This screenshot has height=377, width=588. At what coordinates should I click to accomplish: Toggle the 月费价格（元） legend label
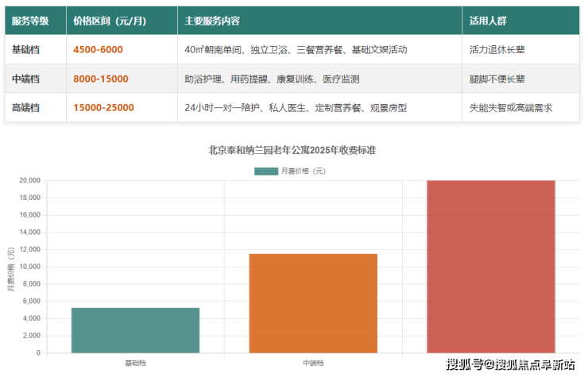point(304,171)
